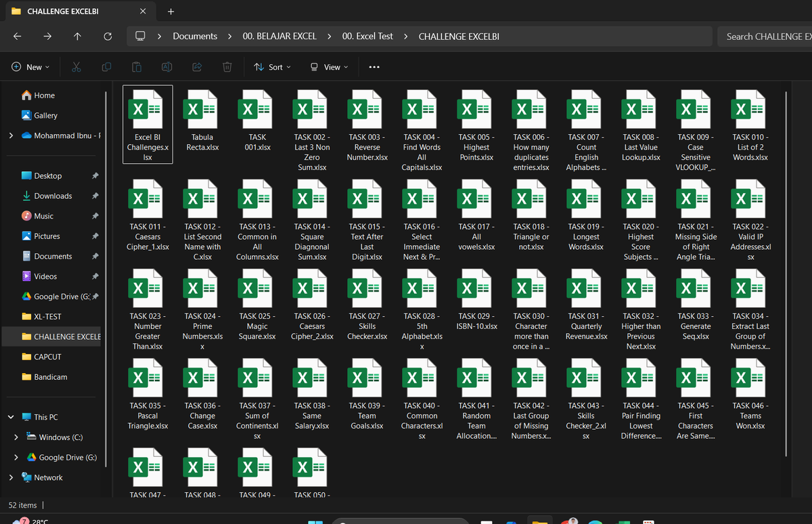Select TASK 035 - Pascal Triangle file
Image resolution: width=812 pixels, height=524 pixels.
[x=148, y=394]
